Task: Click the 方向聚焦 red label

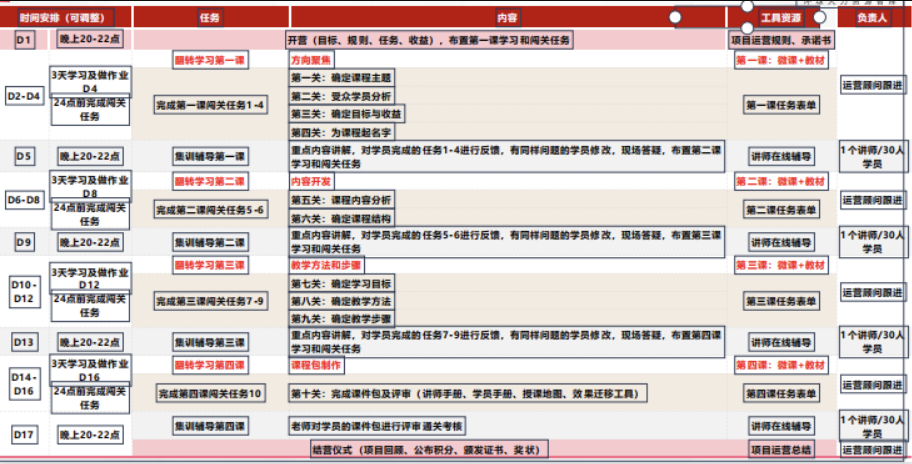Action: [x=313, y=60]
